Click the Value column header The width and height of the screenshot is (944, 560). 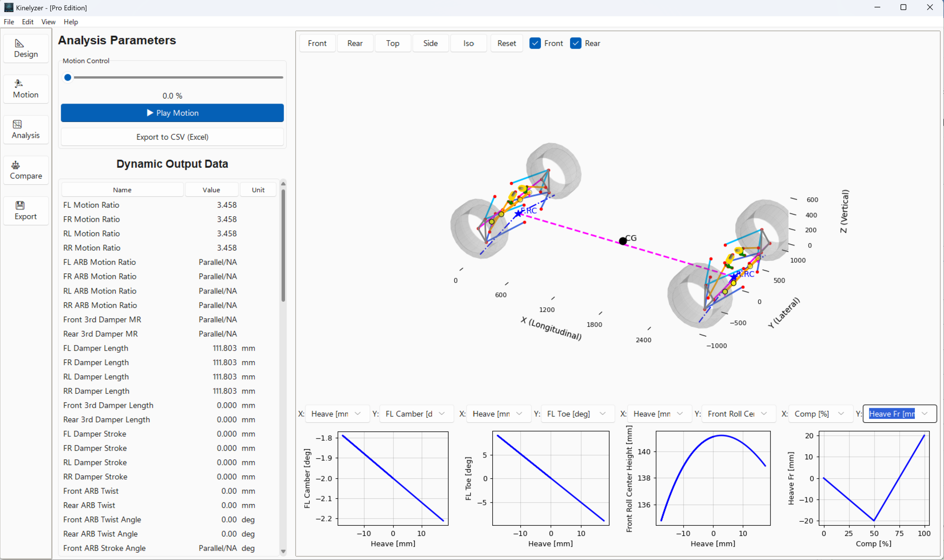[211, 190]
